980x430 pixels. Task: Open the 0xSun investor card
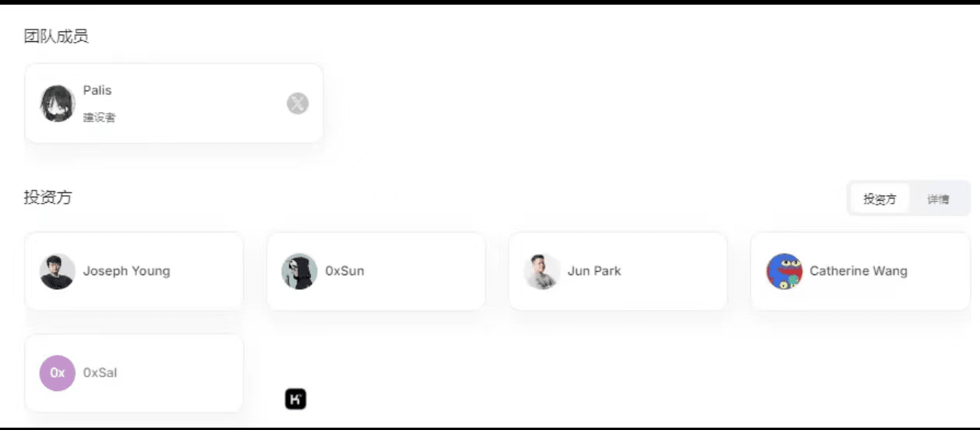coord(376,271)
